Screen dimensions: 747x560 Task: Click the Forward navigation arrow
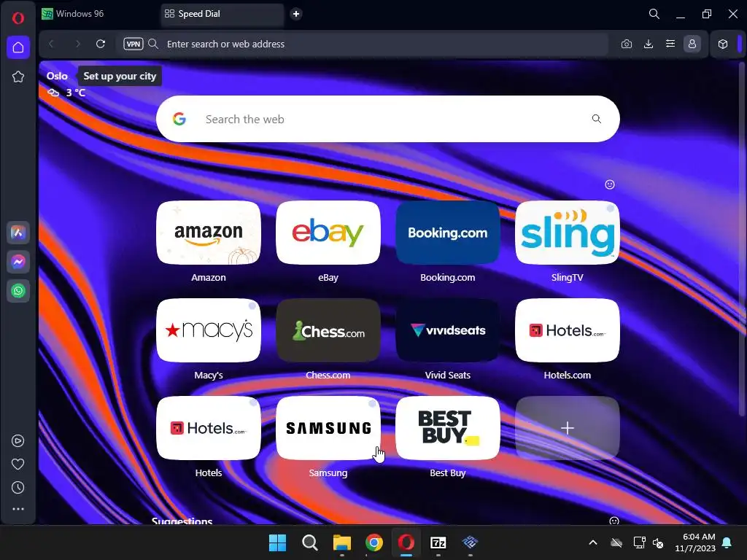[x=77, y=44]
